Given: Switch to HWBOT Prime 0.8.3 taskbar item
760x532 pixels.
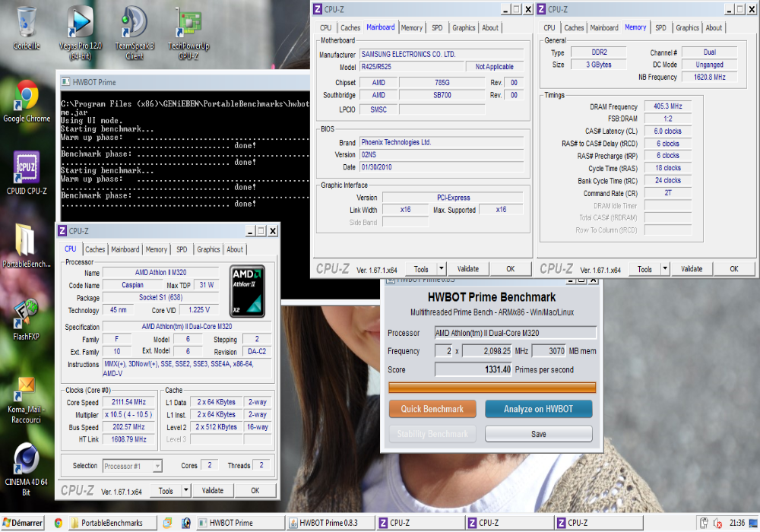Looking at the screenshot, I should [331, 523].
